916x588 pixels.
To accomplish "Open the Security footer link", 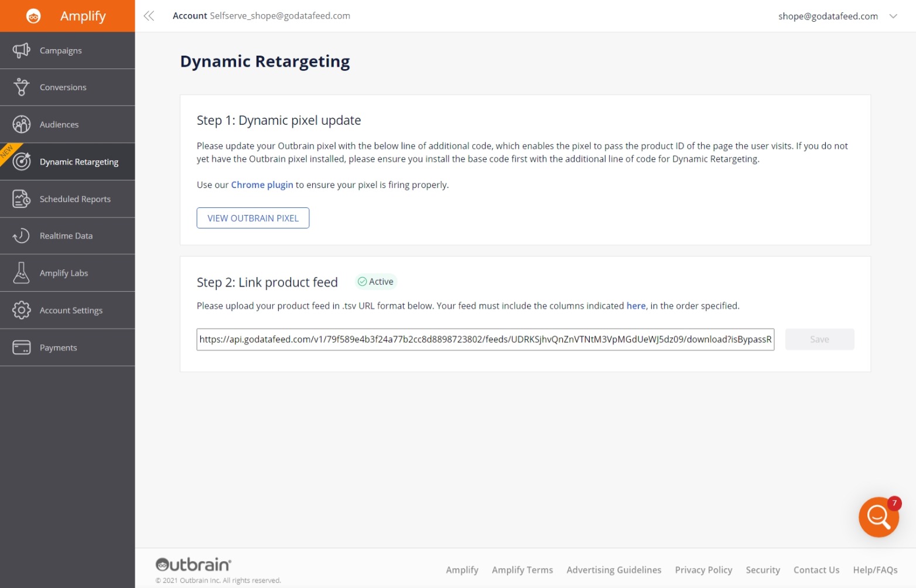I will 763,570.
